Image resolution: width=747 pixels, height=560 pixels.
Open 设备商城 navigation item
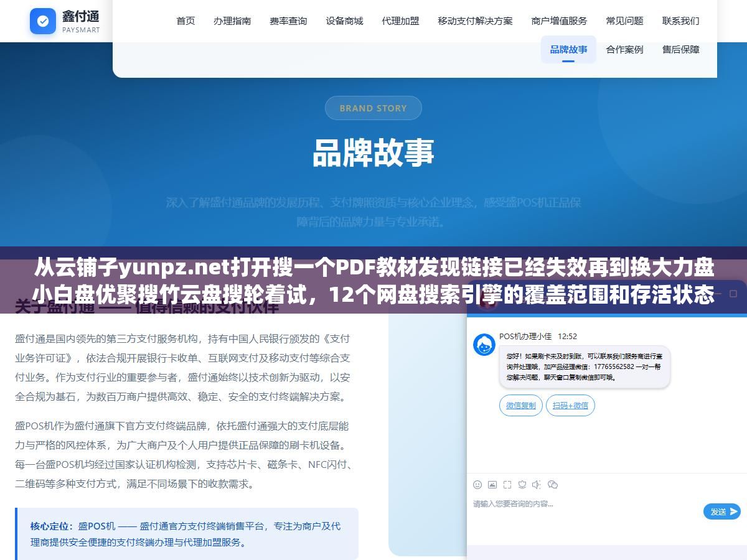(344, 21)
